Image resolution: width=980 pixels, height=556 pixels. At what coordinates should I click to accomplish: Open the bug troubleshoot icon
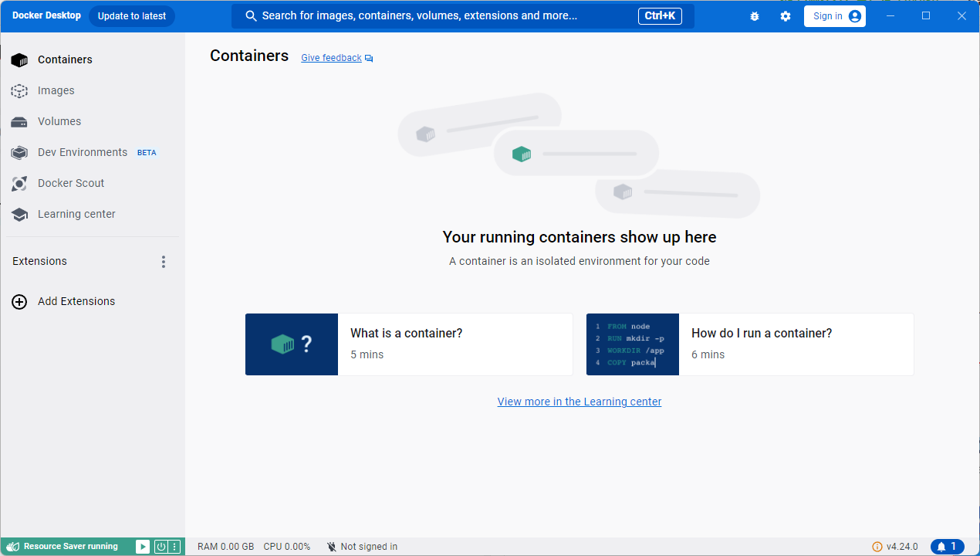[x=755, y=16]
